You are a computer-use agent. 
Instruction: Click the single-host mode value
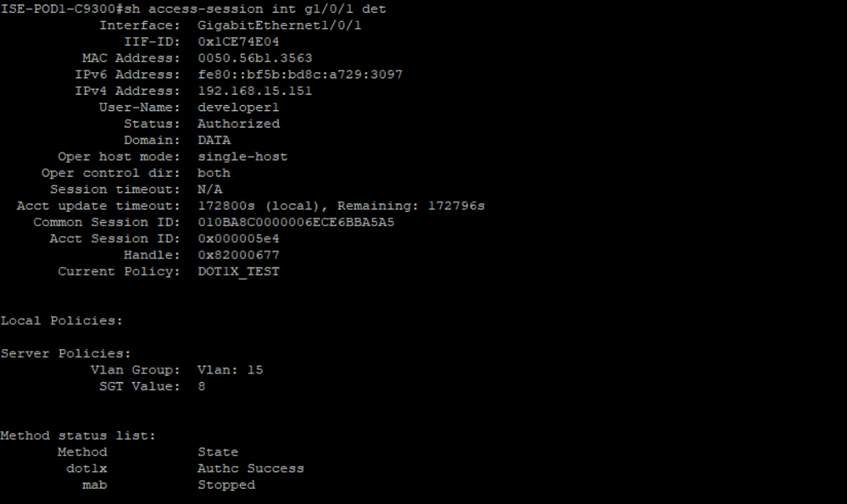point(242,157)
